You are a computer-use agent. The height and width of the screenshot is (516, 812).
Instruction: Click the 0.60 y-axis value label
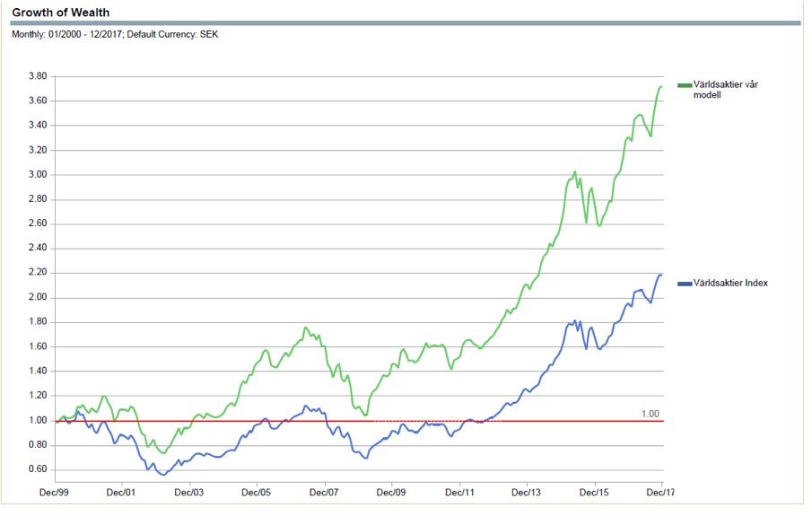tap(38, 469)
